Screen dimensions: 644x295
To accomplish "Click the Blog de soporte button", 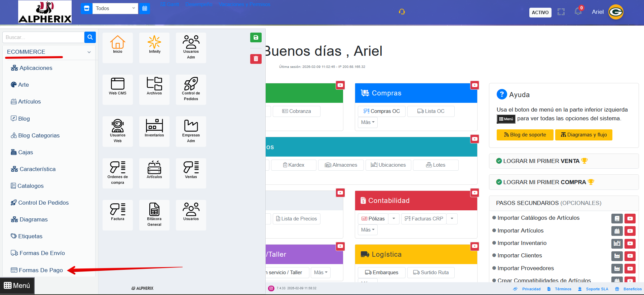I will pos(525,135).
